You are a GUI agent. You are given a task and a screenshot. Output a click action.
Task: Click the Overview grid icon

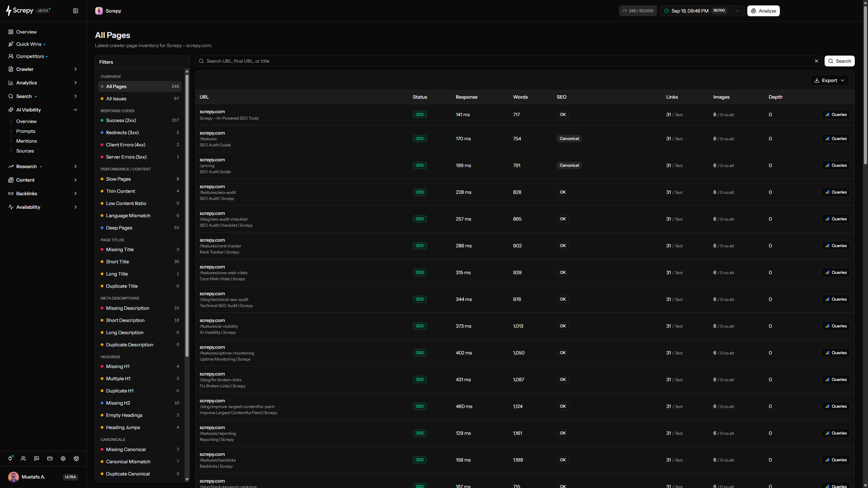coord(11,32)
